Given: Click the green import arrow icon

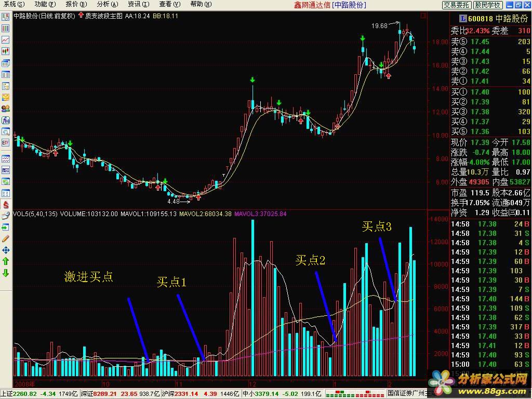Looking at the screenshot, I should tap(5, 228).
